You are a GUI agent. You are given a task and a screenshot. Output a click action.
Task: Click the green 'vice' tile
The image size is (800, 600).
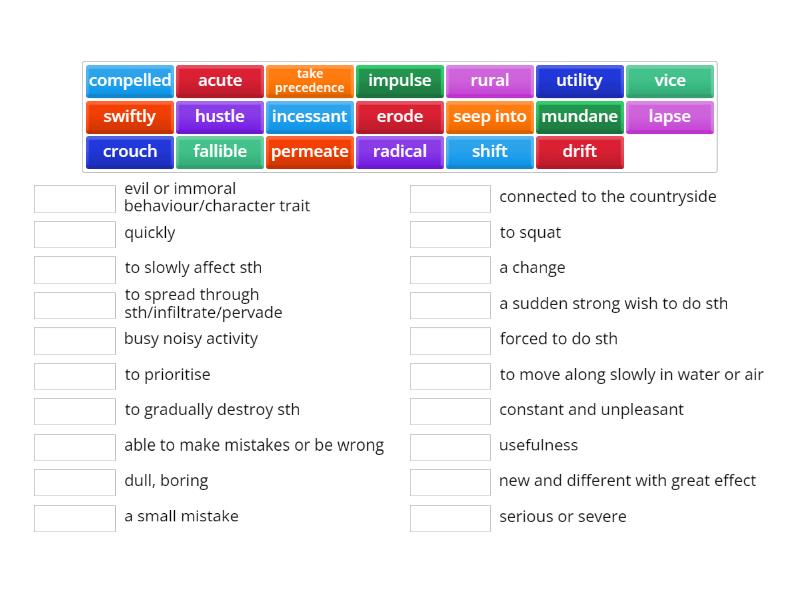click(x=669, y=80)
